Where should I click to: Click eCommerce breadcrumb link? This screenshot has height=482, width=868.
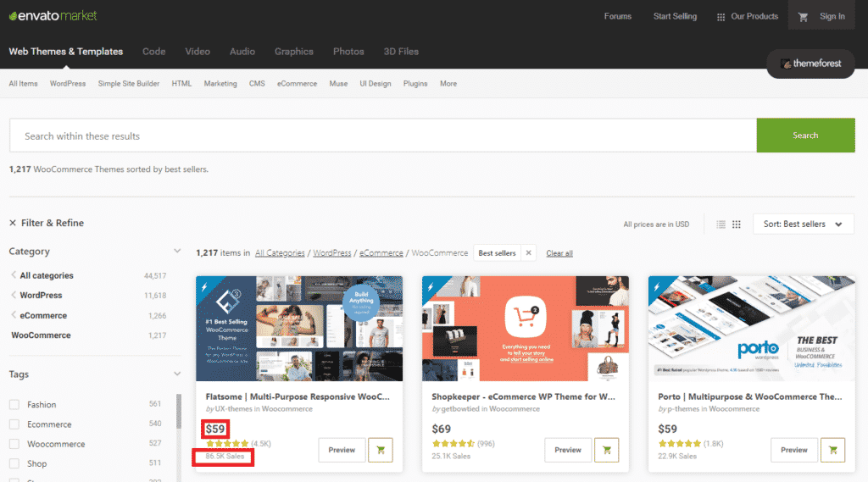coord(381,253)
